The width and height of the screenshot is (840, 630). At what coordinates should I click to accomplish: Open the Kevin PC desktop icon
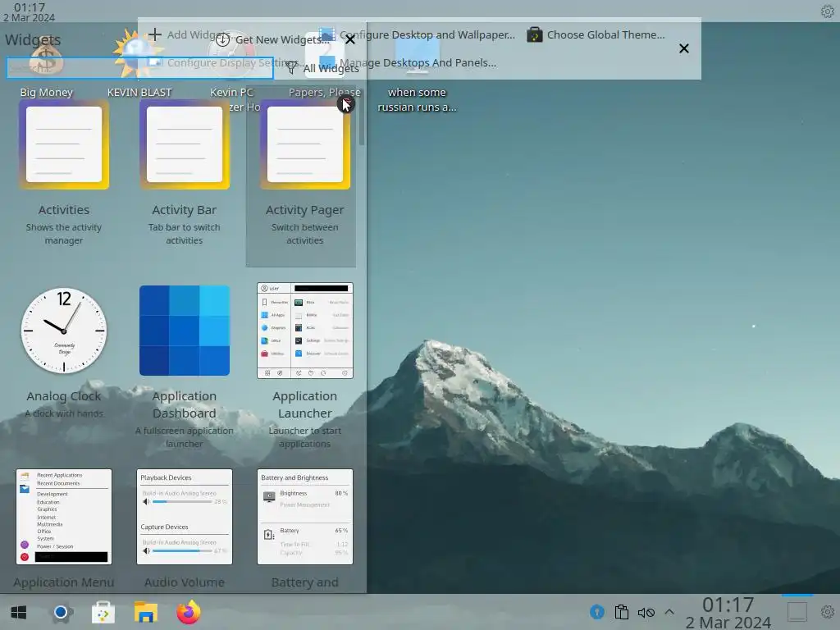pyautogui.click(x=231, y=70)
